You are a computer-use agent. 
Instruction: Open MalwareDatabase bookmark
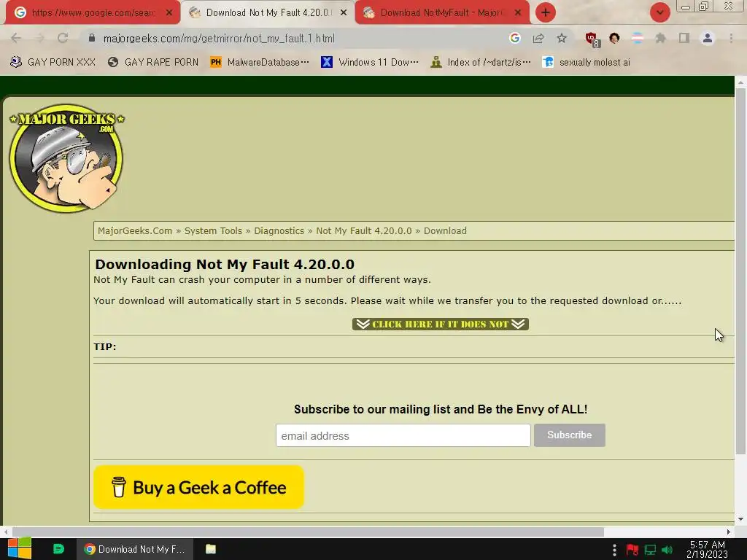point(260,62)
